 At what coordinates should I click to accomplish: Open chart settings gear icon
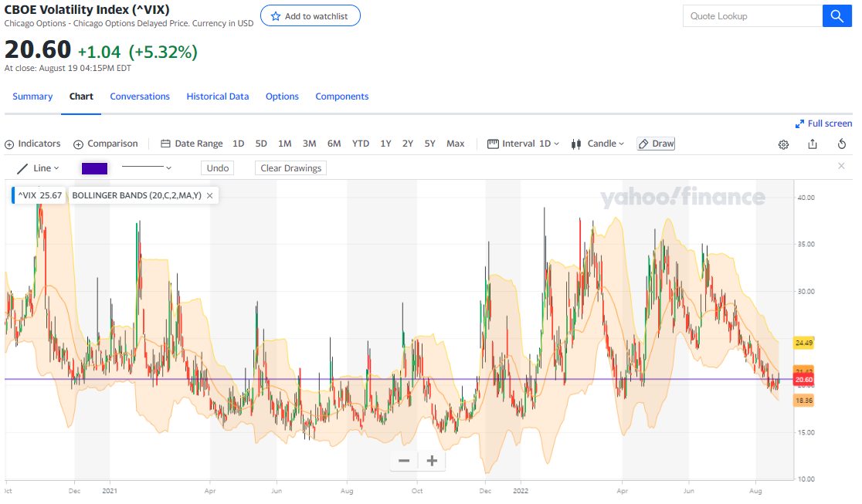783,144
